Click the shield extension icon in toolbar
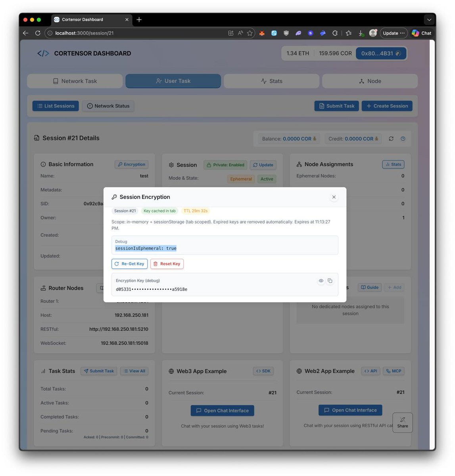The width and height of the screenshot is (455, 476). click(x=286, y=33)
